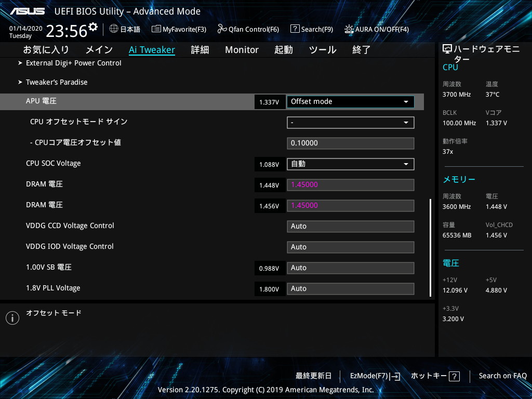The image size is (532, 399).
Task: Click MyFavorite(F3) label
Action: click(184, 30)
